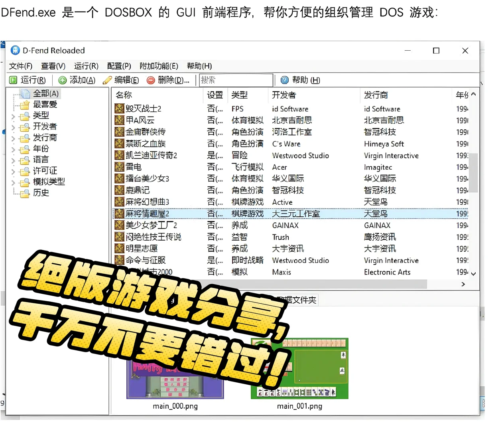This screenshot has height=431, width=504.
Task: Expand the 类型 tree node
Action: pyautogui.click(x=13, y=116)
